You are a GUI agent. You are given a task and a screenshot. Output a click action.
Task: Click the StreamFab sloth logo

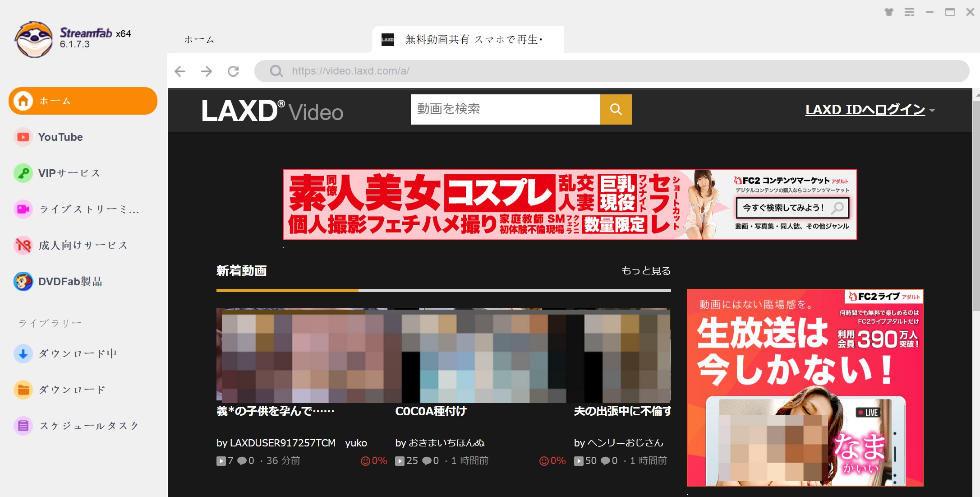(x=33, y=40)
